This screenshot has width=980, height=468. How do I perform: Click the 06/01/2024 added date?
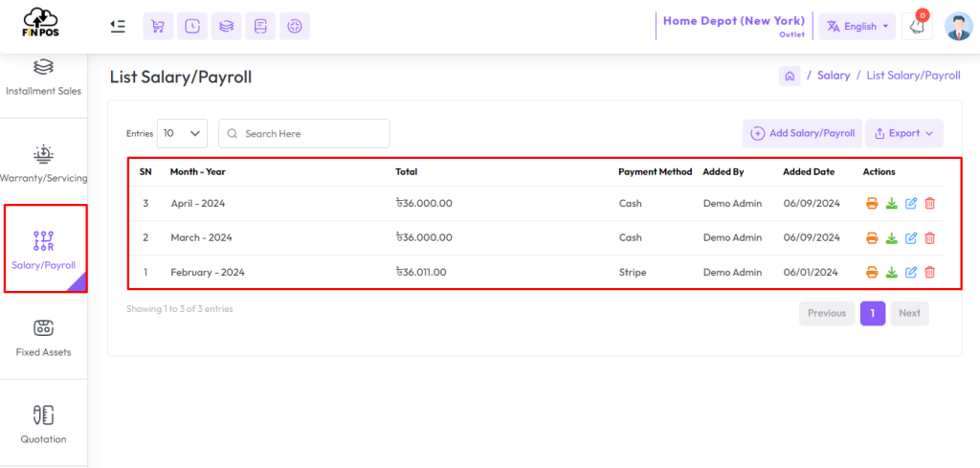click(x=811, y=272)
